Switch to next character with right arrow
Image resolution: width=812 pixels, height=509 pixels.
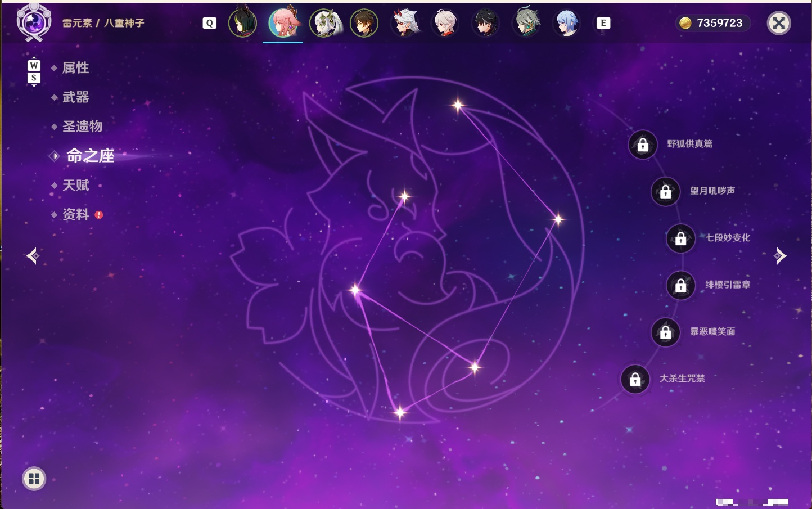tap(780, 256)
